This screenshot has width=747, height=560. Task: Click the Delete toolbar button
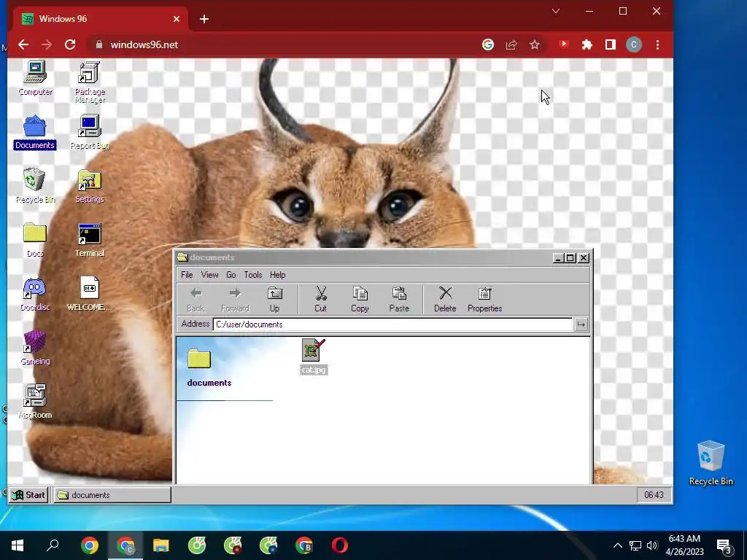[x=445, y=300]
